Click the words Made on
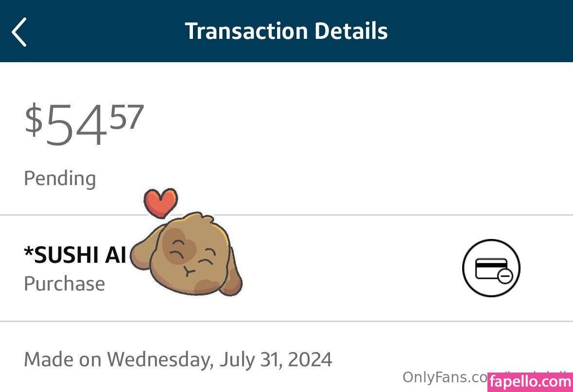 62,360
